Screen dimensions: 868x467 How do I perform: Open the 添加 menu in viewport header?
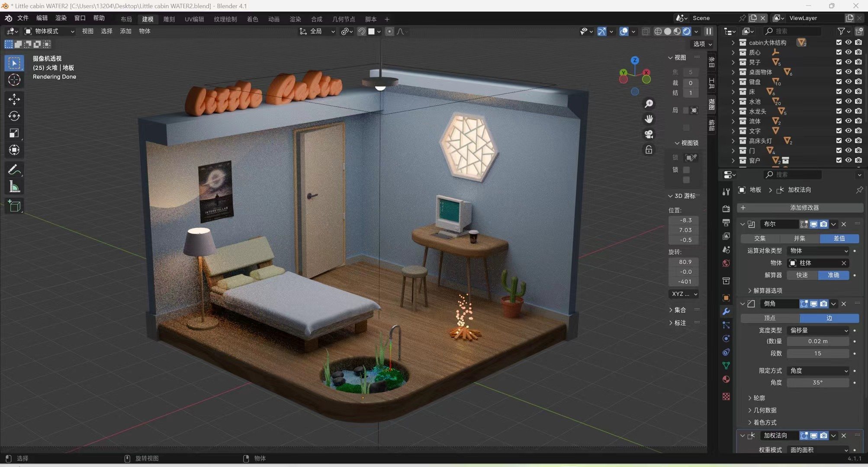coord(125,32)
